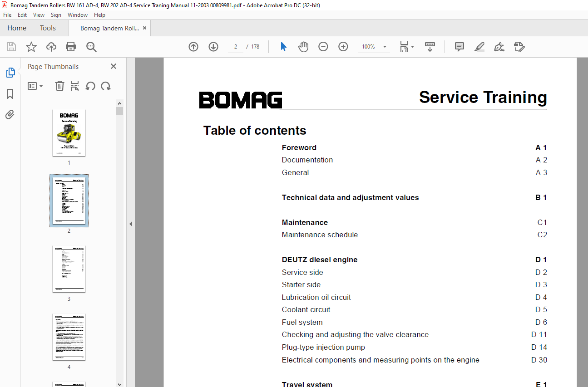Open the Window menu
The image size is (588, 387).
coord(78,15)
